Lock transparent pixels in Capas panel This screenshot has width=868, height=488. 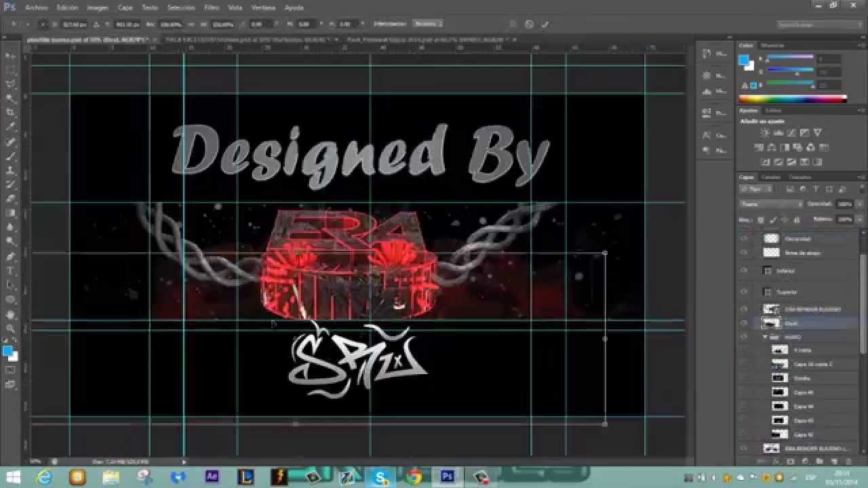pyautogui.click(x=760, y=220)
